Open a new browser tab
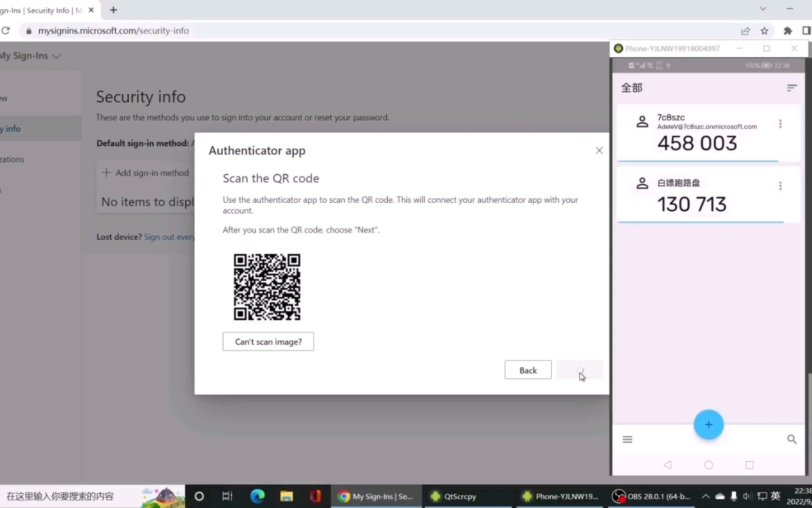The width and height of the screenshot is (812, 508). coord(113,10)
